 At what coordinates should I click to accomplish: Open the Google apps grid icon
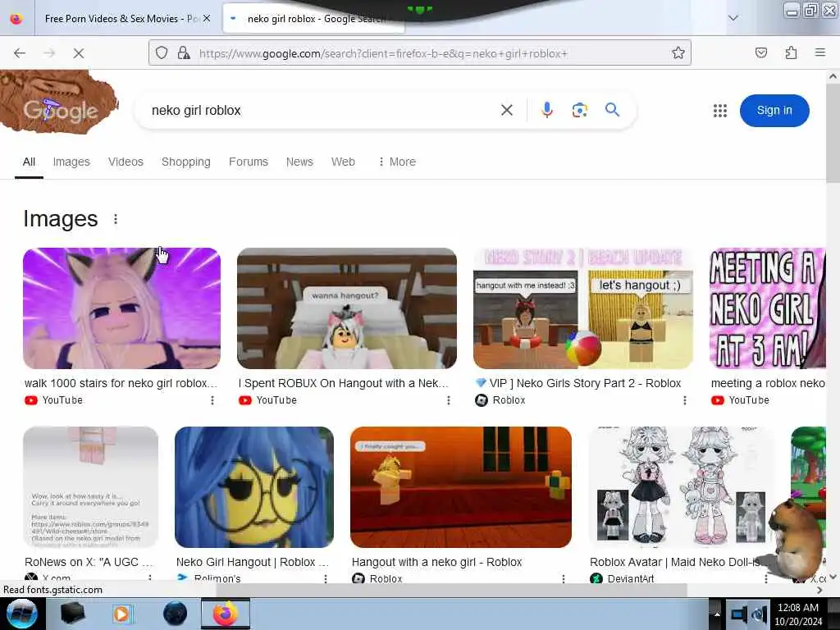pos(720,111)
